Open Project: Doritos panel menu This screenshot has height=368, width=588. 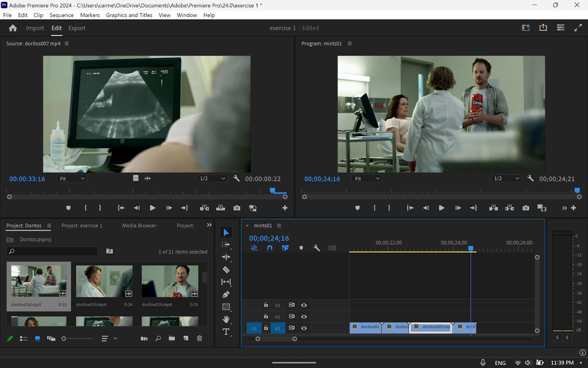(x=49, y=226)
